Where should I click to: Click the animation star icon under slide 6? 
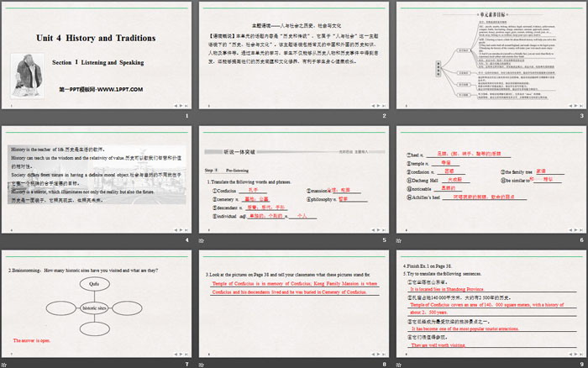click(399, 240)
